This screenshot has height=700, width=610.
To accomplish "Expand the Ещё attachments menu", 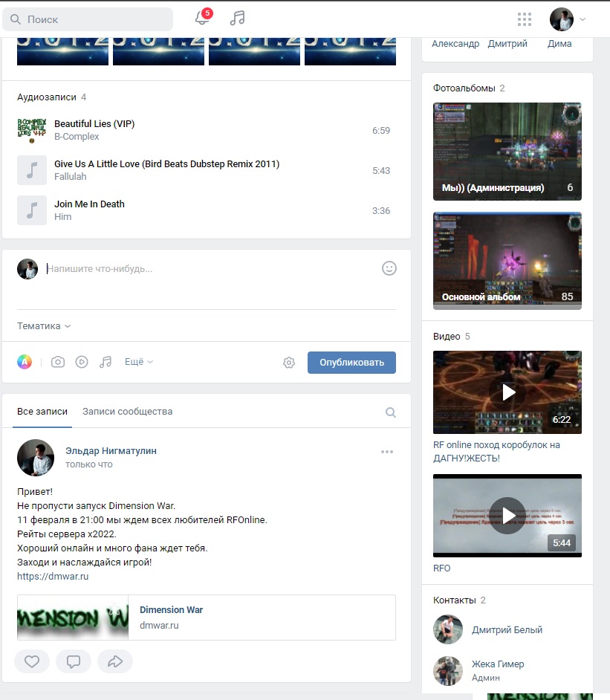I will click(x=139, y=362).
